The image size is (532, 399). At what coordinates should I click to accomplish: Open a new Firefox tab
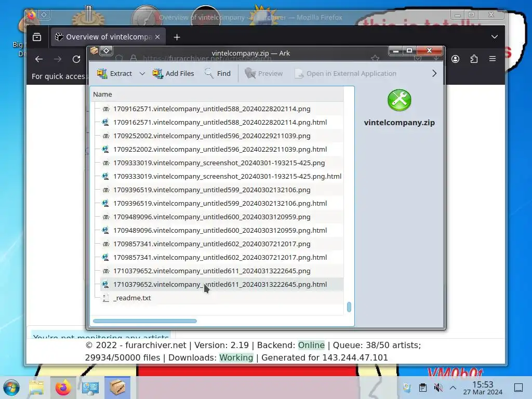point(177,37)
